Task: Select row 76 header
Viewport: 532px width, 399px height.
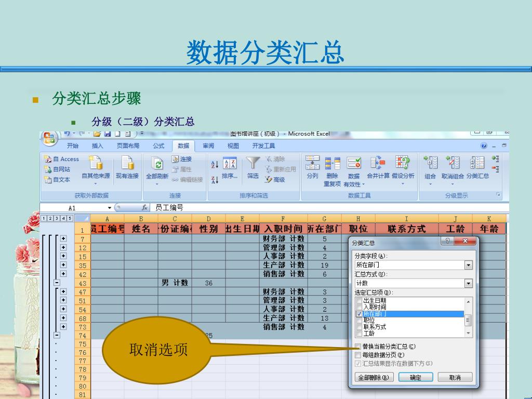Action: (x=83, y=353)
